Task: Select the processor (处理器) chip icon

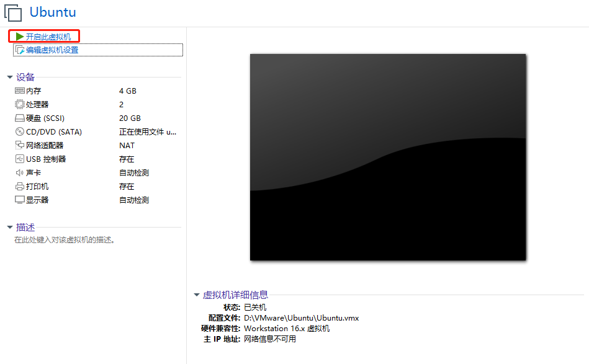Action: click(x=19, y=104)
